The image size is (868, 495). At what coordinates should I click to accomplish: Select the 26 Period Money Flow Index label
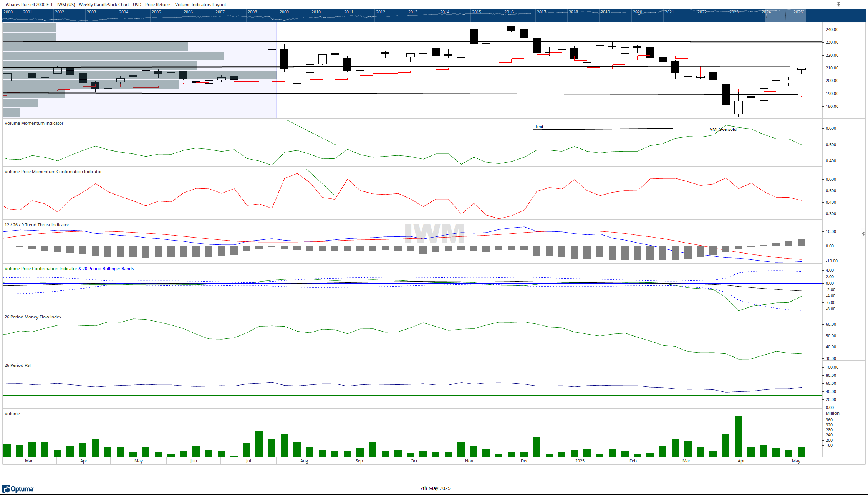pos(33,317)
